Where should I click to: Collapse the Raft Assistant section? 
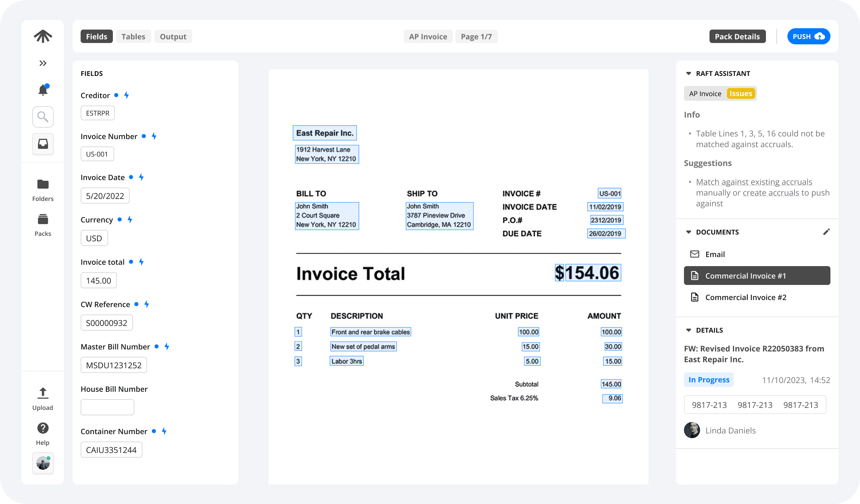tap(688, 74)
